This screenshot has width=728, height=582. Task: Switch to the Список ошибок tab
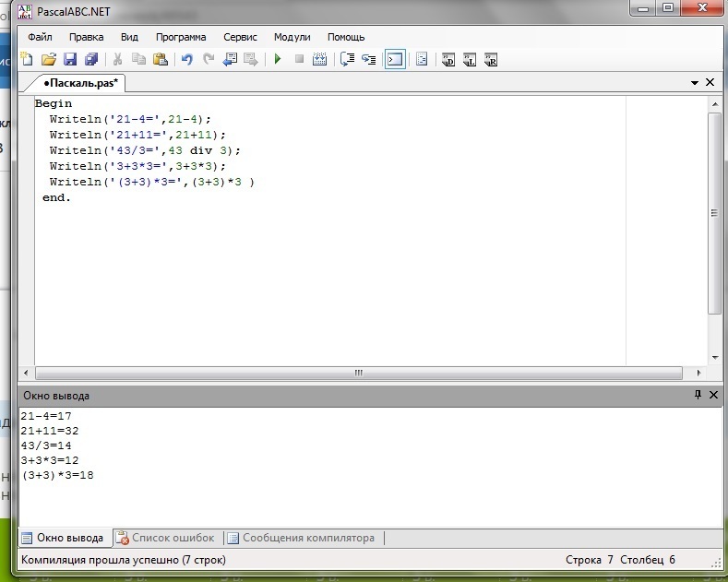pyautogui.click(x=166, y=538)
